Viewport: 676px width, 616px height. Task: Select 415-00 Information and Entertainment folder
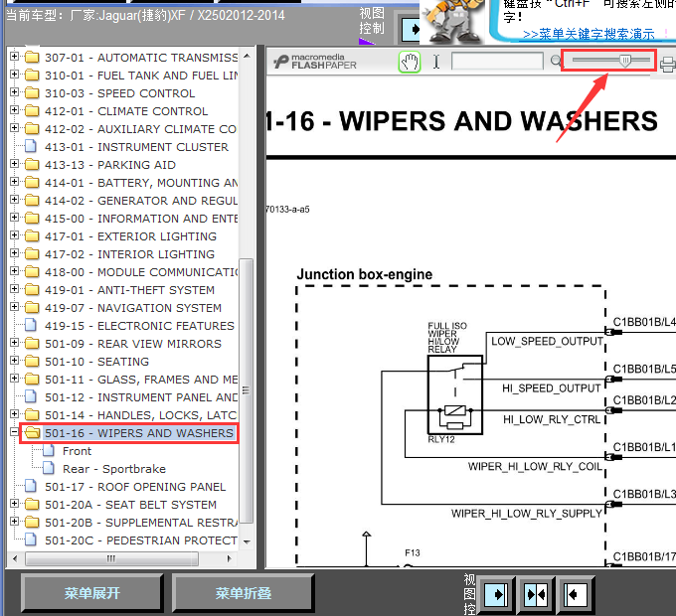point(141,219)
